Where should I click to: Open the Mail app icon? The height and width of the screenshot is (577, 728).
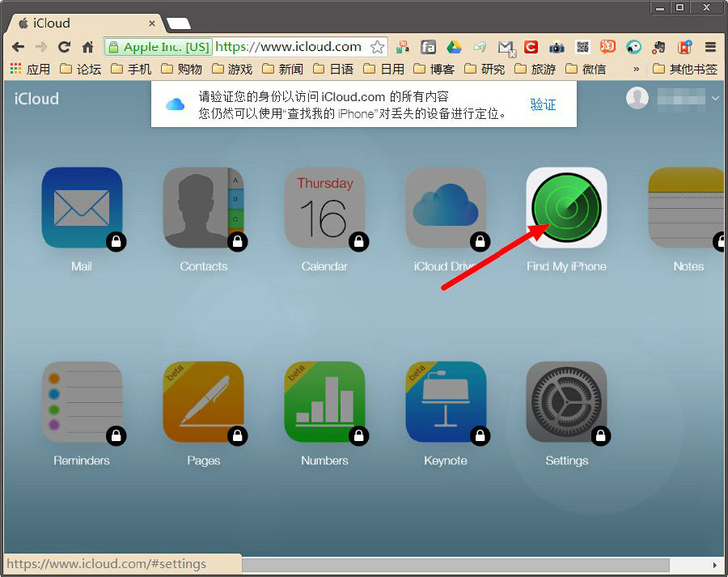pyautogui.click(x=82, y=208)
